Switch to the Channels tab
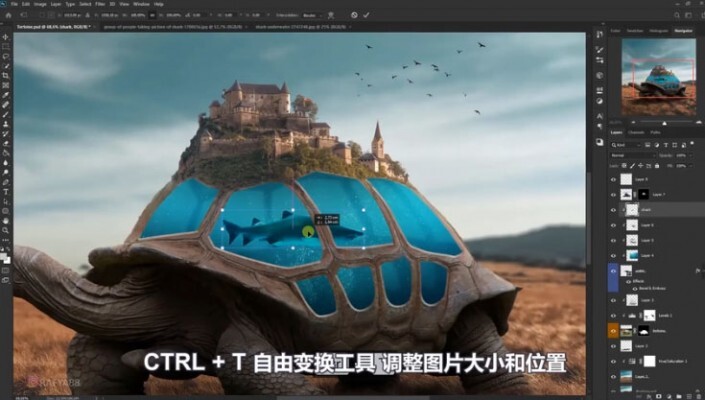 coord(636,132)
